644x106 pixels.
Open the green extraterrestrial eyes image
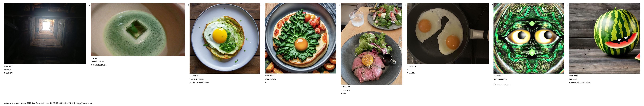529,38
